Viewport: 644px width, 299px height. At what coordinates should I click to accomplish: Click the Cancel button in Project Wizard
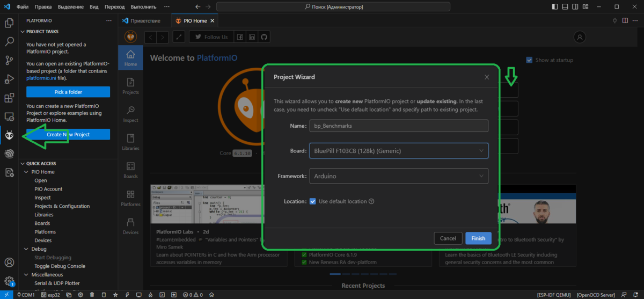[x=448, y=238]
